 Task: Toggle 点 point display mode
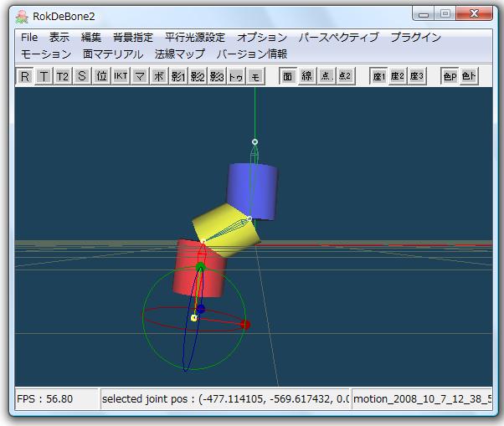coord(326,76)
